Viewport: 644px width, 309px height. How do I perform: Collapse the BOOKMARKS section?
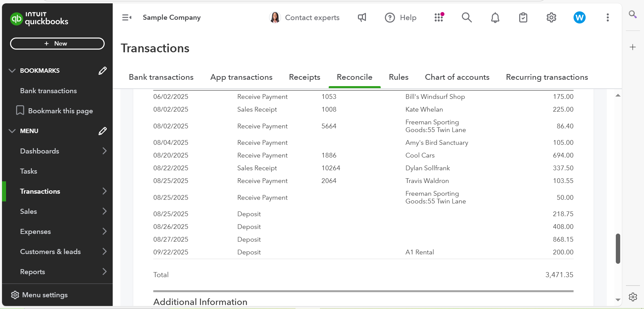pos(12,71)
